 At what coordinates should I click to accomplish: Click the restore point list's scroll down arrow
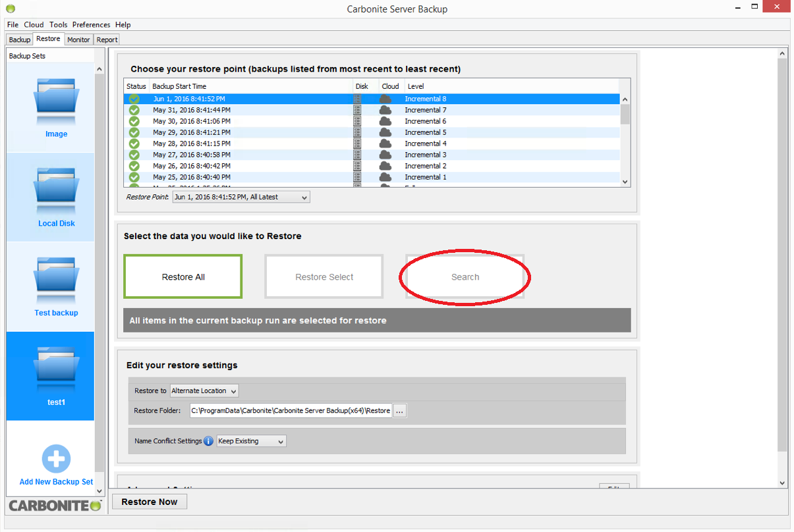pyautogui.click(x=625, y=182)
